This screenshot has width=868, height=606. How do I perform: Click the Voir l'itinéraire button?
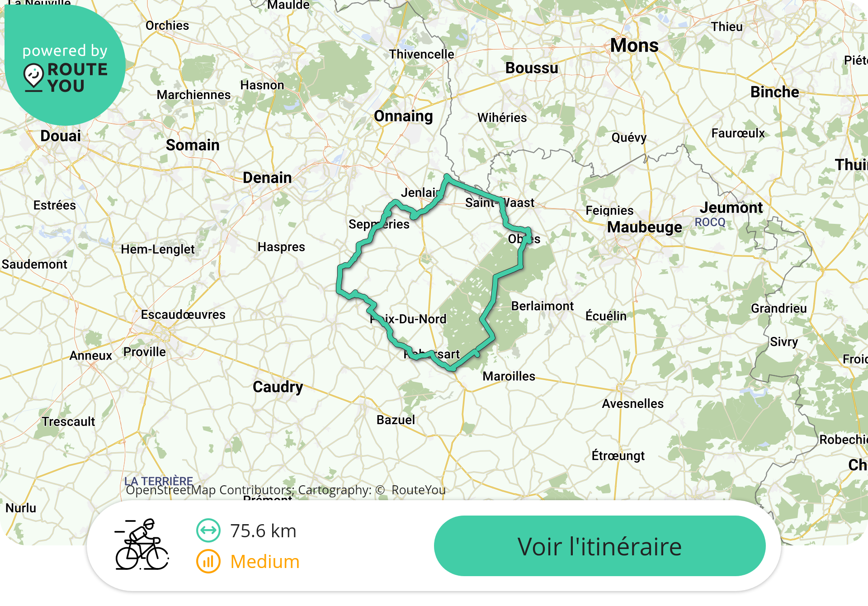pyautogui.click(x=599, y=546)
